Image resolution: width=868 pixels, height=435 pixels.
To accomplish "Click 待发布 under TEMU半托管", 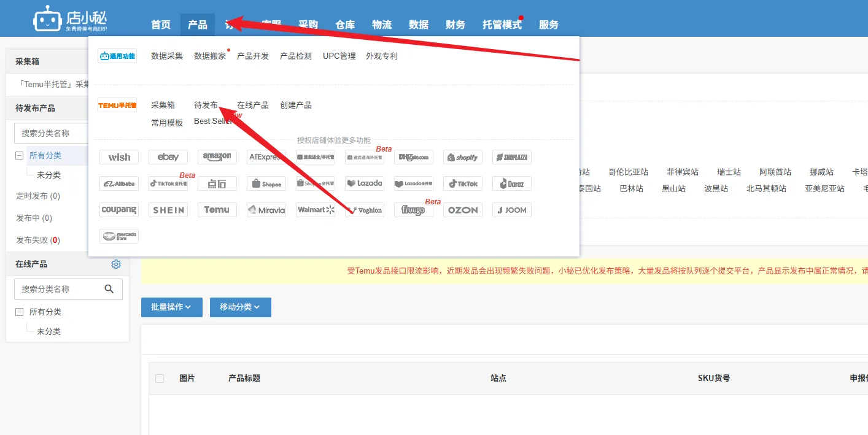I will (x=206, y=105).
